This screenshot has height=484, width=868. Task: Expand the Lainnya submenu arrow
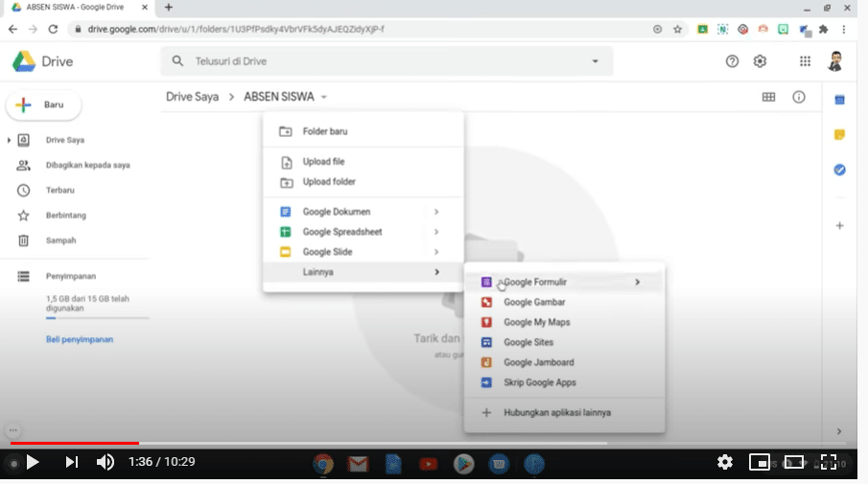click(x=436, y=272)
